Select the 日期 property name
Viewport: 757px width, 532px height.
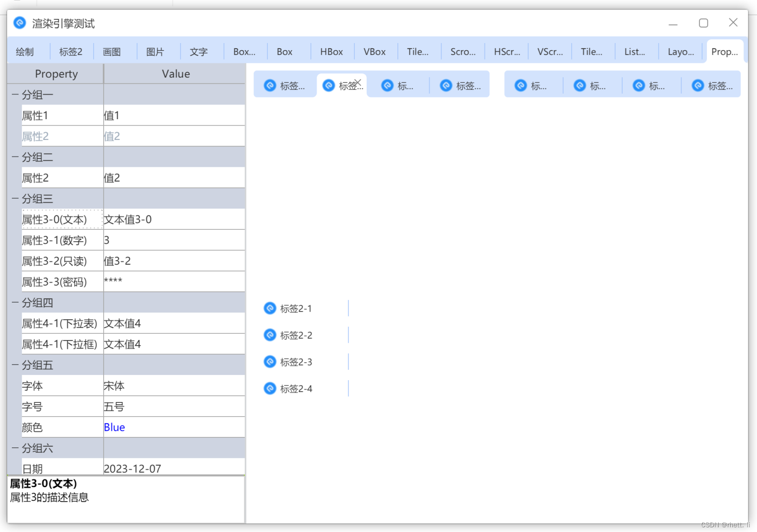tap(62, 467)
